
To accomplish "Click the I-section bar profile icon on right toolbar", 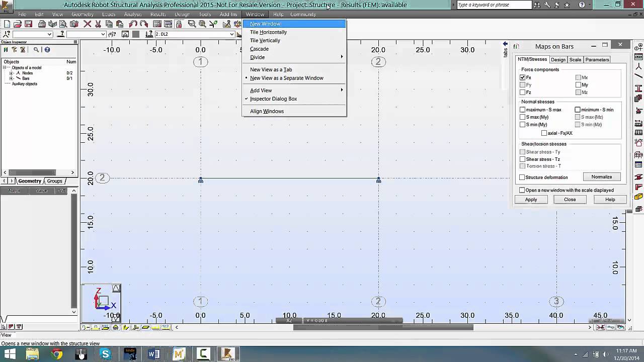I will [x=639, y=88].
